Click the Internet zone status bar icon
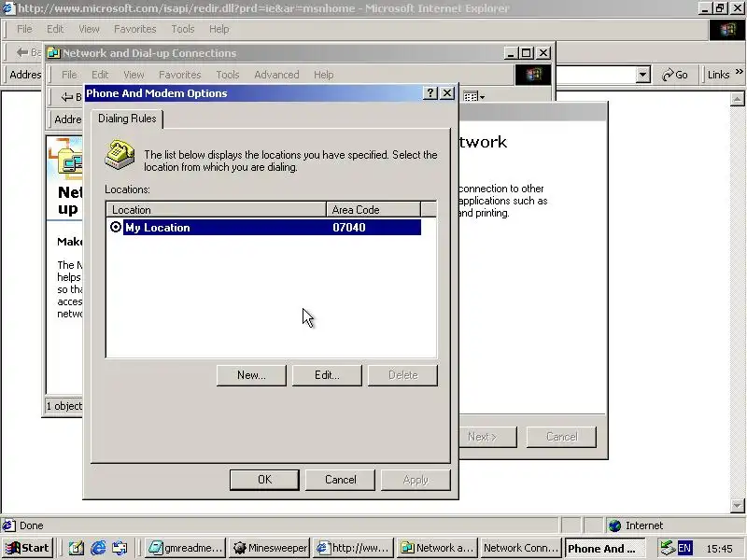The image size is (747, 560). pyautogui.click(x=615, y=525)
